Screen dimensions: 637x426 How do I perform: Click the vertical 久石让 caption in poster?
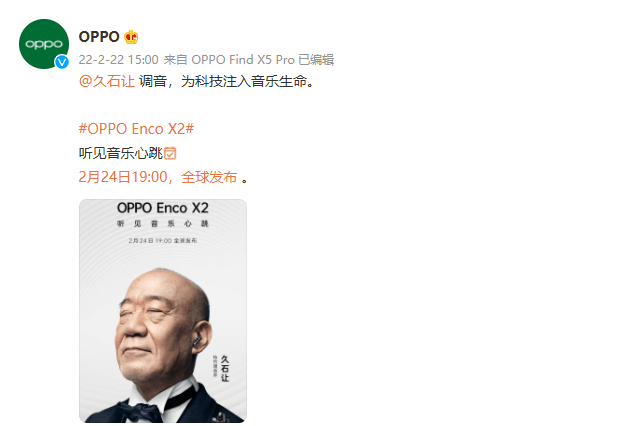tap(225, 368)
